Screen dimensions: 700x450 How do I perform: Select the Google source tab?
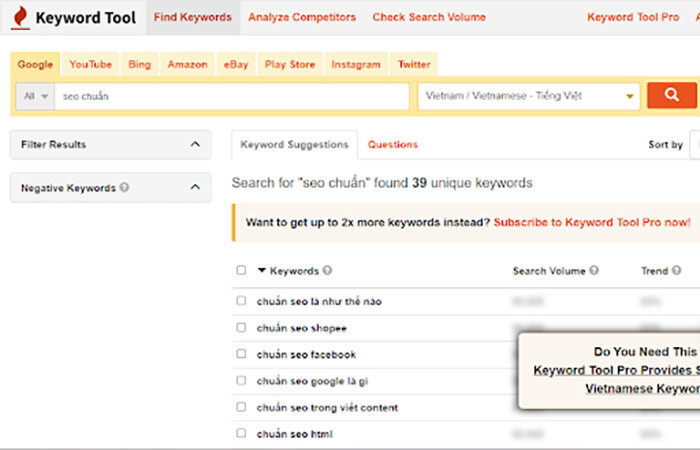35,64
